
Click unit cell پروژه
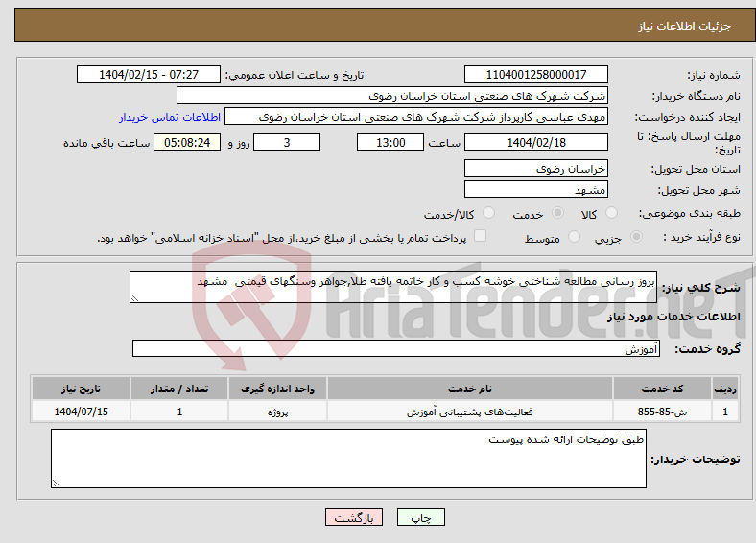click(277, 412)
